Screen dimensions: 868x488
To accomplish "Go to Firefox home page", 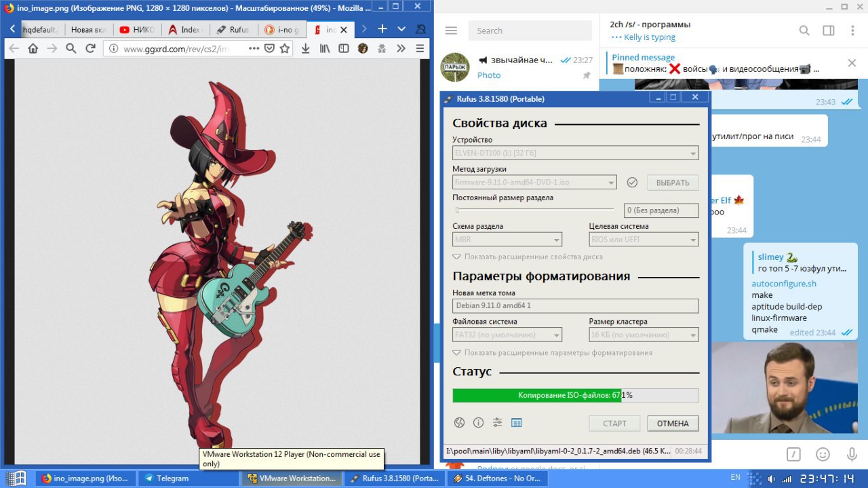I will 33,49.
